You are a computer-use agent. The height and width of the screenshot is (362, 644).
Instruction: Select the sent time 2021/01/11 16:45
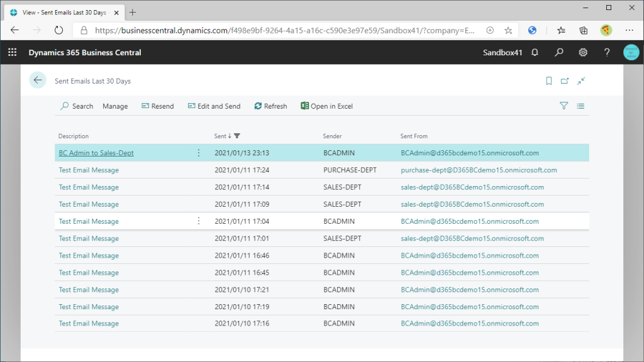pos(242,273)
